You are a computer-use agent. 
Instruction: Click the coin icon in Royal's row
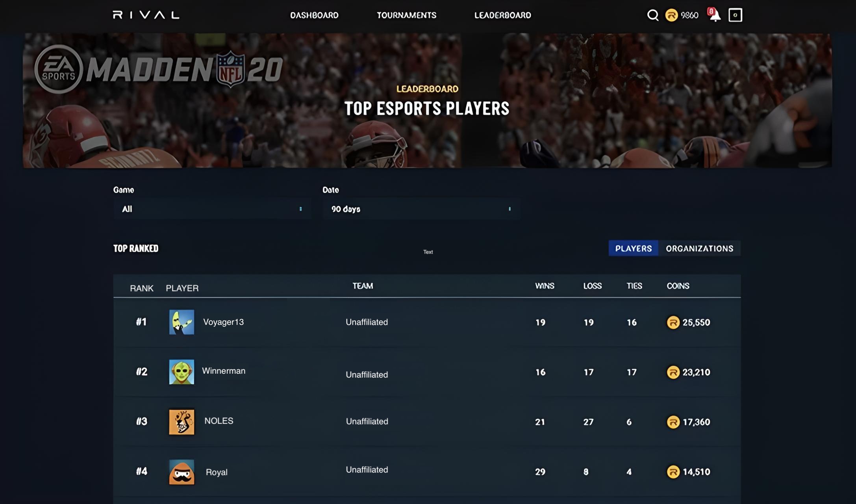pyautogui.click(x=673, y=472)
